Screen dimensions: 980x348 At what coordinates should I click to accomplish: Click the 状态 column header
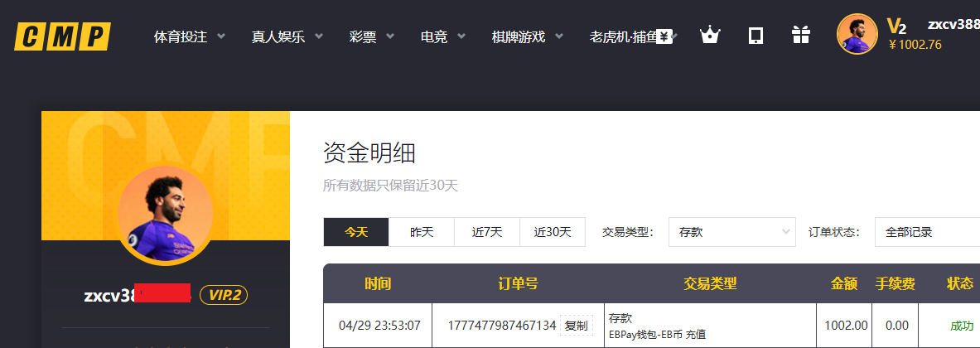click(x=960, y=284)
